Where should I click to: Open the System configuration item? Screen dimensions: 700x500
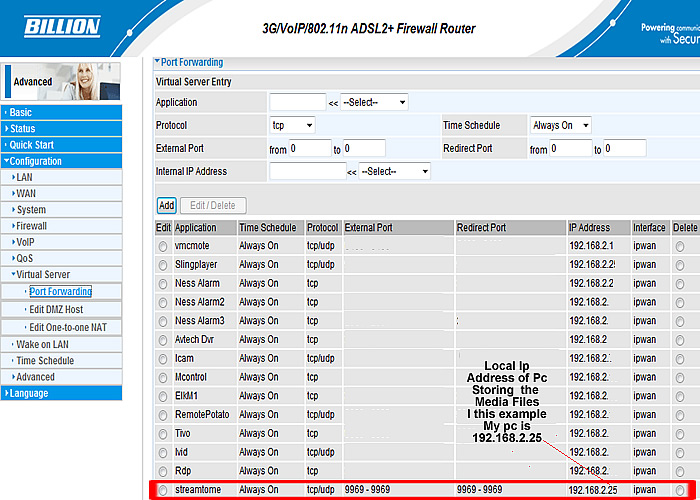pyautogui.click(x=62, y=209)
